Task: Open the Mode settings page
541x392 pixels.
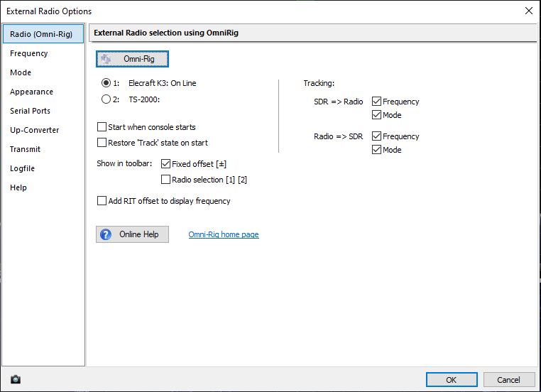Action: (21, 72)
